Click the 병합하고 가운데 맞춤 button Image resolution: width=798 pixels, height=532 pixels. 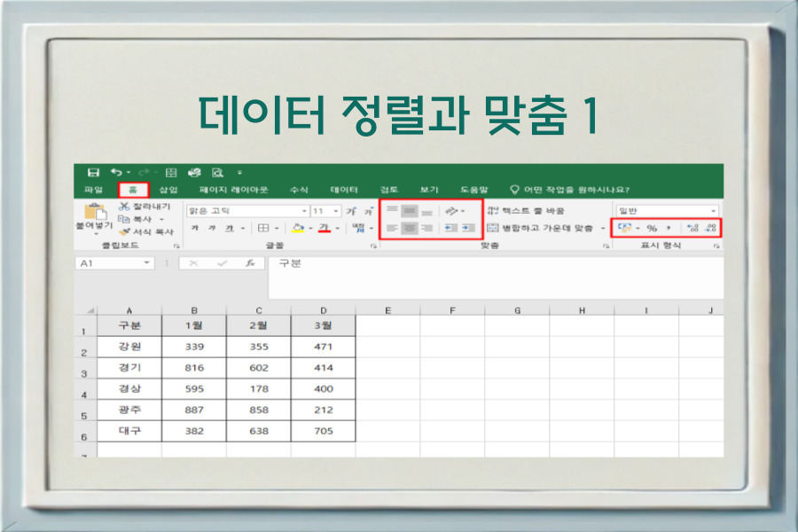(x=540, y=228)
